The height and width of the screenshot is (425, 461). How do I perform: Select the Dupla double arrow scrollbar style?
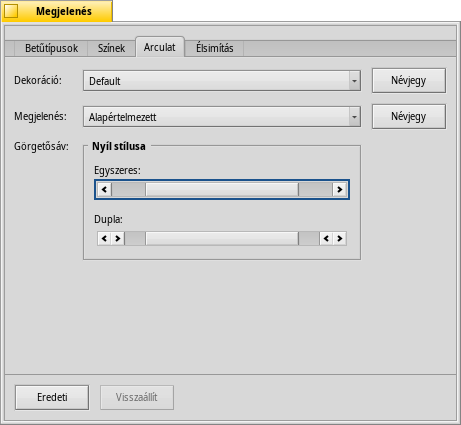(222, 239)
